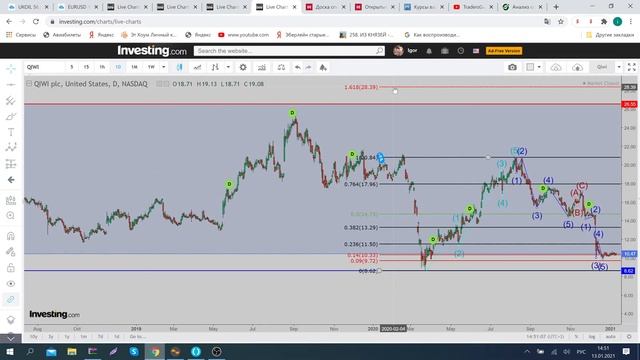Click the load chart cloud icon
The image size is (640, 360).
pos(556,67)
